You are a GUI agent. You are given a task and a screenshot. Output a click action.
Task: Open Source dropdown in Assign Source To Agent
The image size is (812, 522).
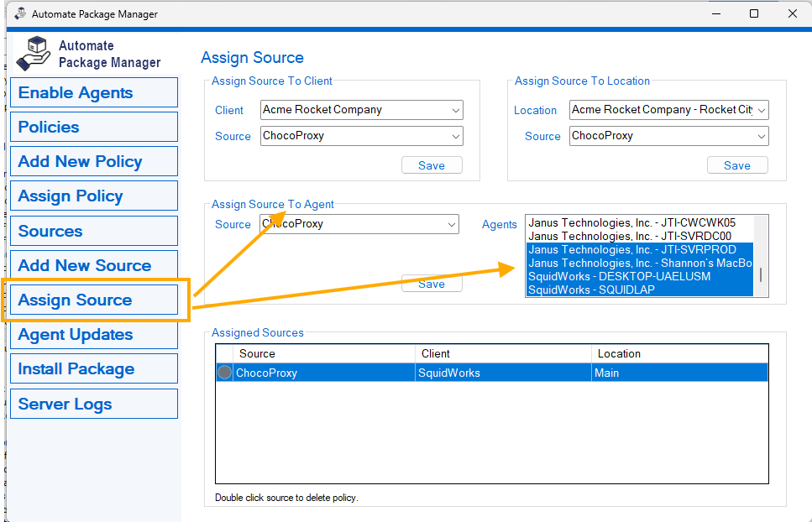(x=452, y=224)
